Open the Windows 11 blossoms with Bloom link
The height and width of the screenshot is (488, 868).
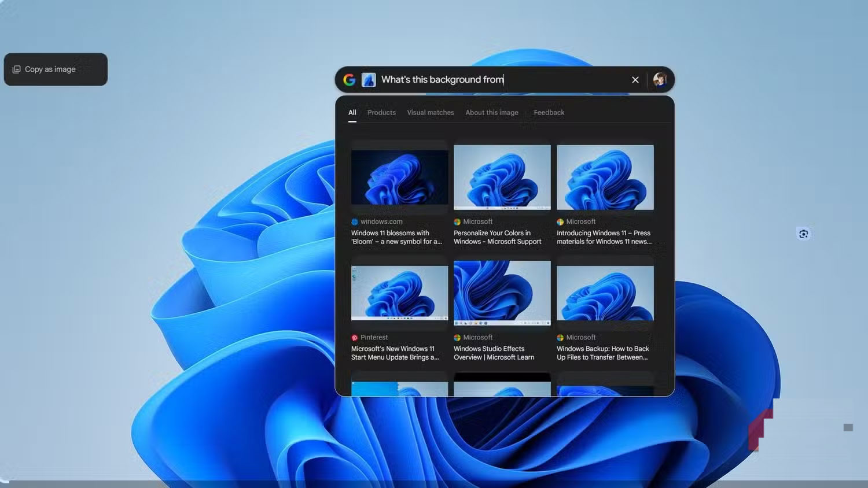(396, 237)
